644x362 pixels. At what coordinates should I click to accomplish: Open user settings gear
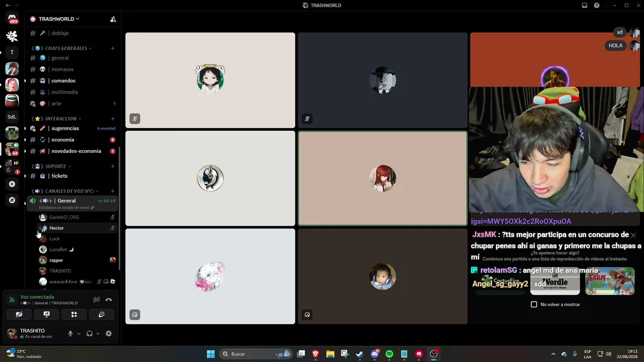(x=109, y=334)
